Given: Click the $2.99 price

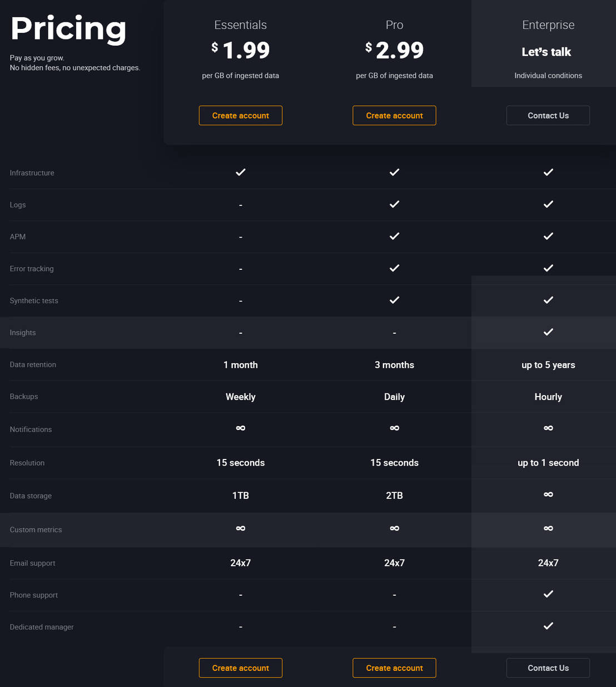Looking at the screenshot, I should coord(394,51).
